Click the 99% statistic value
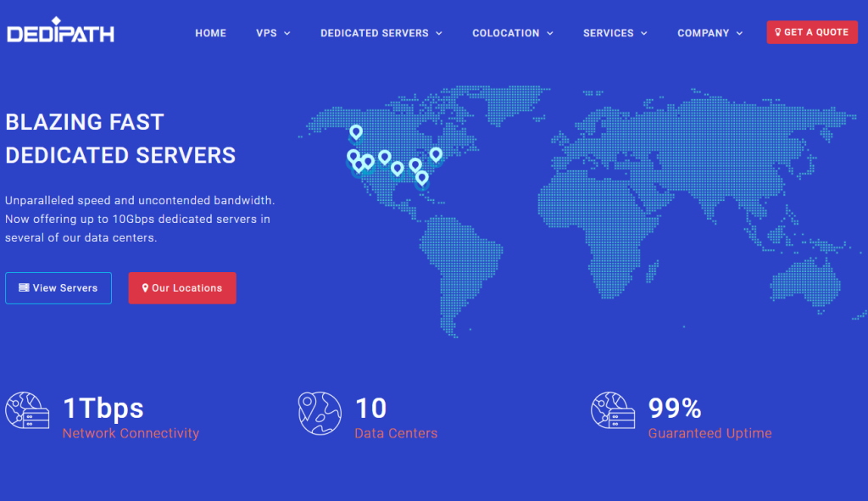The image size is (868, 501). click(x=675, y=409)
